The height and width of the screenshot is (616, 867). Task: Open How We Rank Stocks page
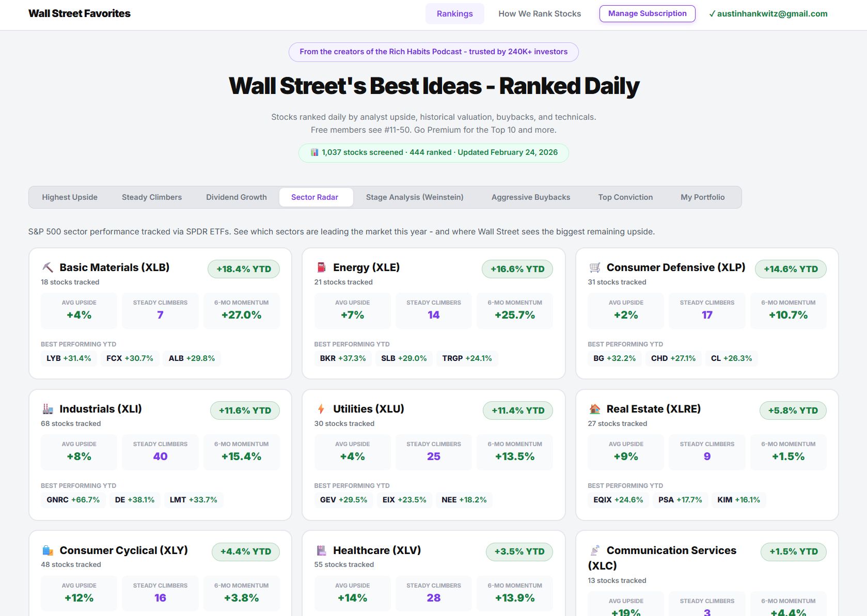[540, 14]
